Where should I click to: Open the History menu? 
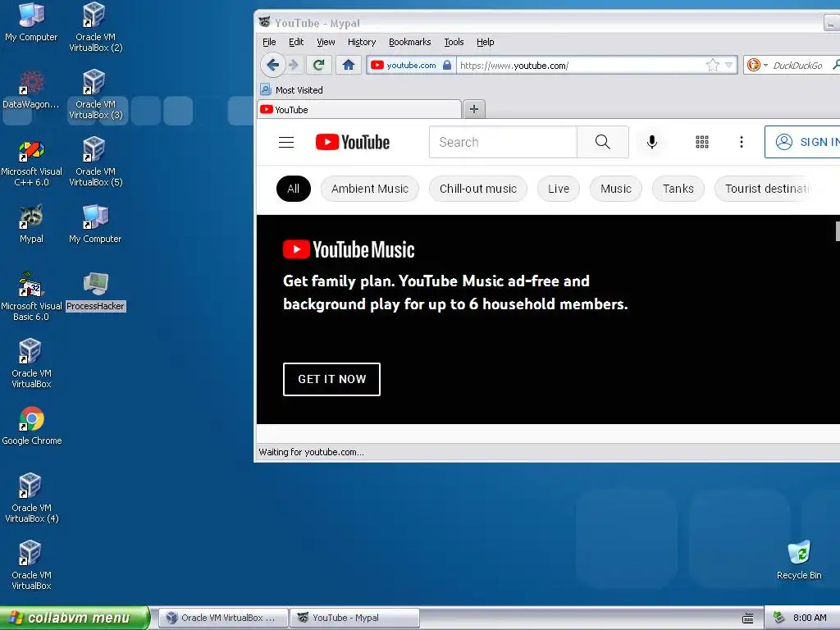362,42
